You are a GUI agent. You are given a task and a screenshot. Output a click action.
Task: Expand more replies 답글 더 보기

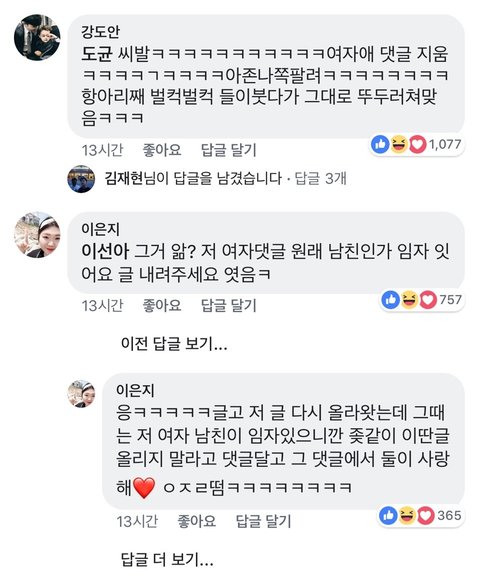[167, 559]
